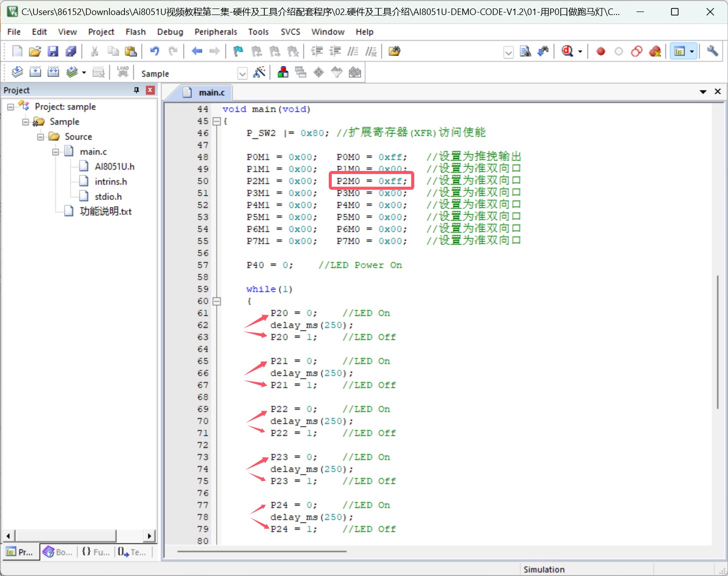Collapse the main.c tree node
This screenshot has width=728, height=576.
tap(55, 152)
